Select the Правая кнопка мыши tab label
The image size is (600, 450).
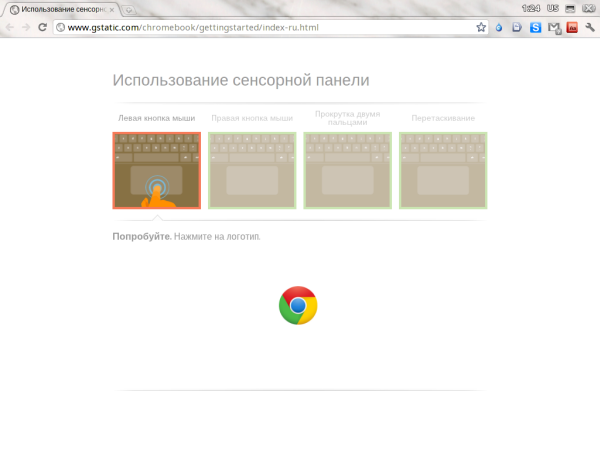(x=252, y=118)
